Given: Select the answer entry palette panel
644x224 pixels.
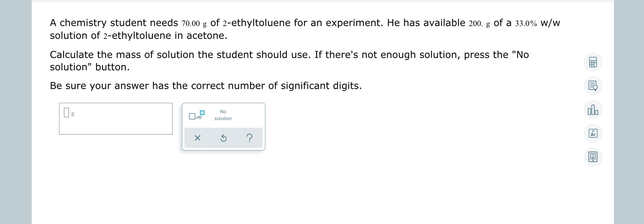Looking at the screenshot, I should [223, 126].
